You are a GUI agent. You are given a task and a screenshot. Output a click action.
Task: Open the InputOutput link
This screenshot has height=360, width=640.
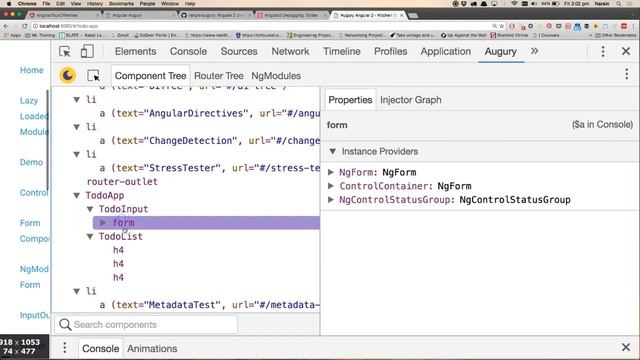click(34, 315)
